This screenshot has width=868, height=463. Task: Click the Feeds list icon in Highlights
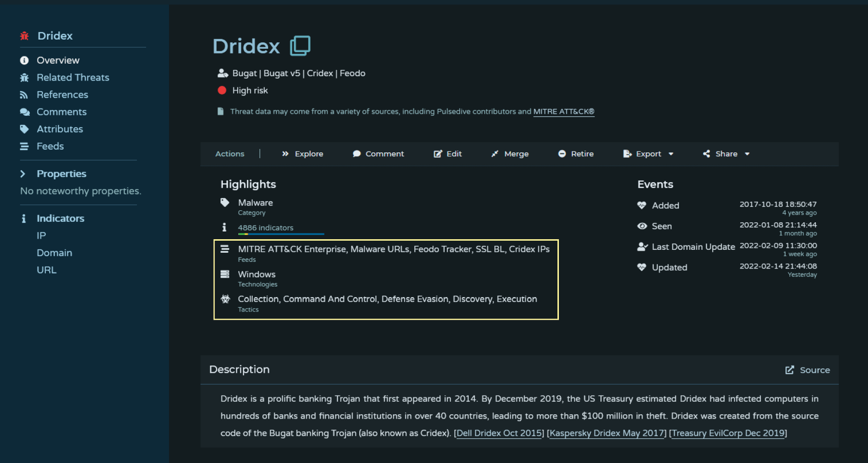pyautogui.click(x=225, y=249)
